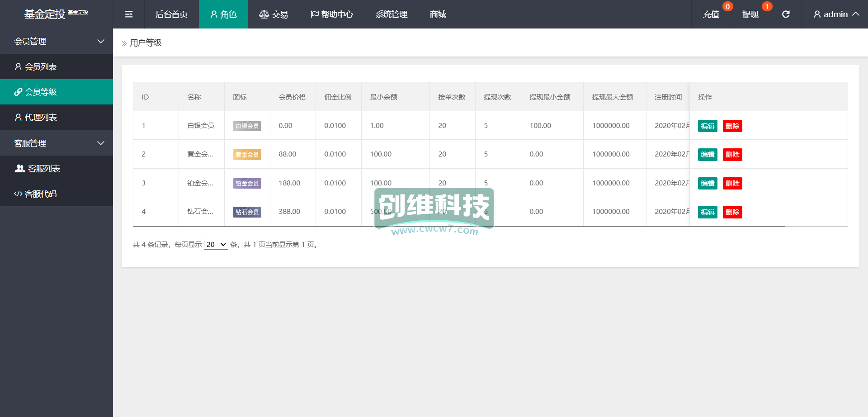Image resolution: width=868 pixels, height=417 pixels.
Task: Click the 基金定投 logo title
Action: [45, 14]
